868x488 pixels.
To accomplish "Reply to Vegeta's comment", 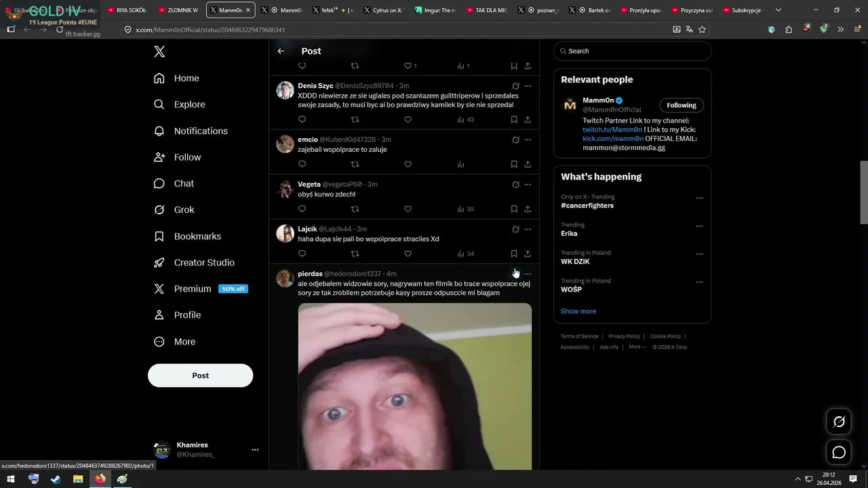I will [x=302, y=209].
